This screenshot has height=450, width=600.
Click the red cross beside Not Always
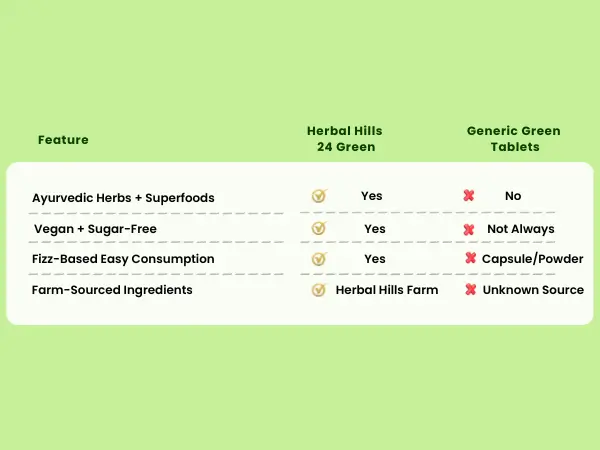pos(469,230)
